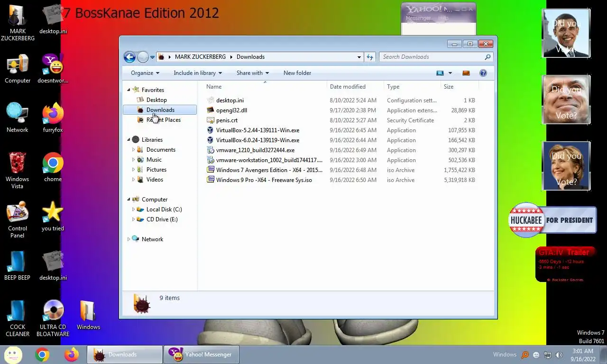Select the Music library
Screen dimensions: 607x364
tap(154, 160)
